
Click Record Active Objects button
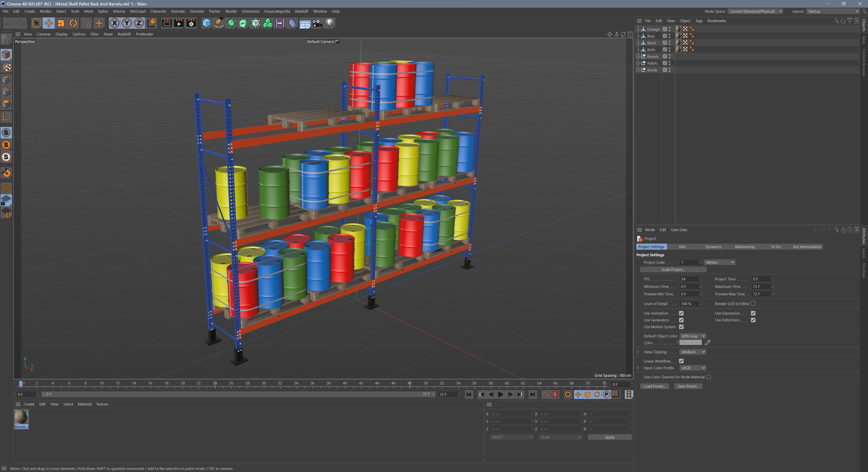click(545, 394)
